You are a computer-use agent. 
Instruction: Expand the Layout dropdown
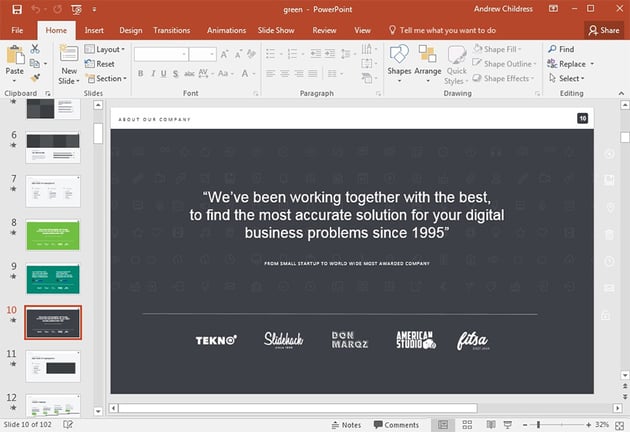[x=108, y=49]
